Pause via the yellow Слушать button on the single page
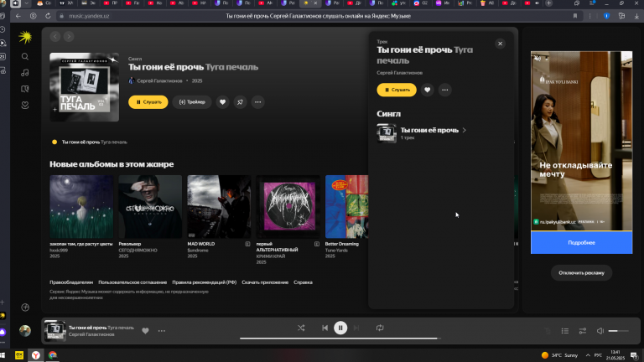Image resolution: width=644 pixels, height=362 pixels. point(148,101)
